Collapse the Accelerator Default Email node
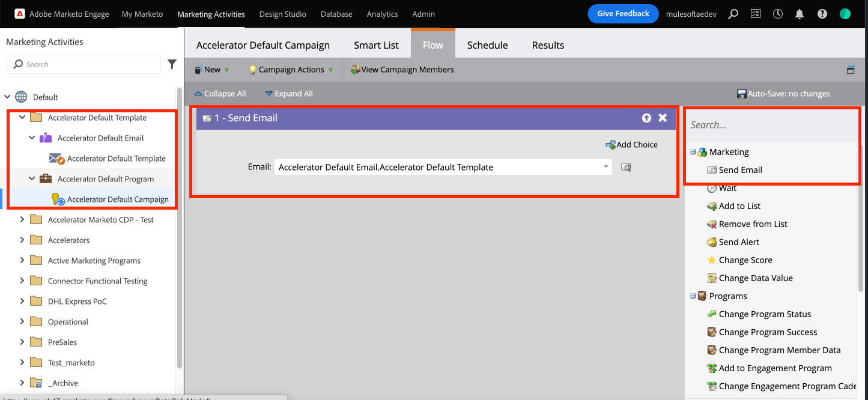Viewport: 868px width, 400px height. point(32,138)
